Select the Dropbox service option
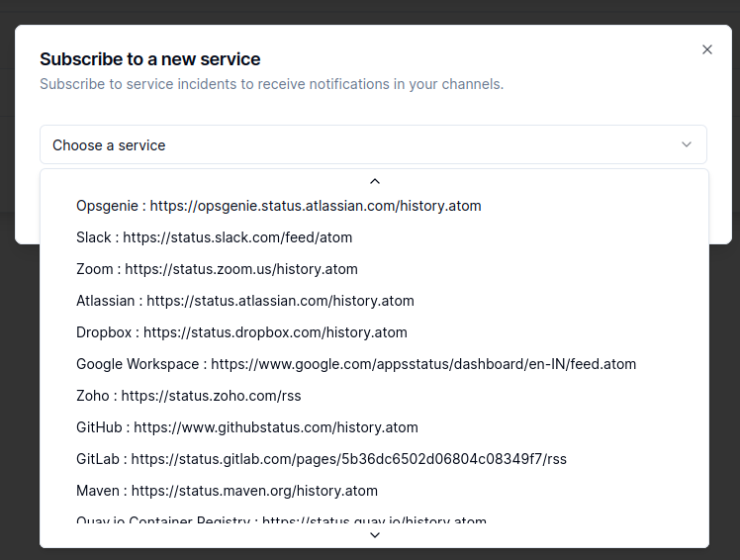This screenshot has width=740, height=560. pyautogui.click(x=374, y=332)
